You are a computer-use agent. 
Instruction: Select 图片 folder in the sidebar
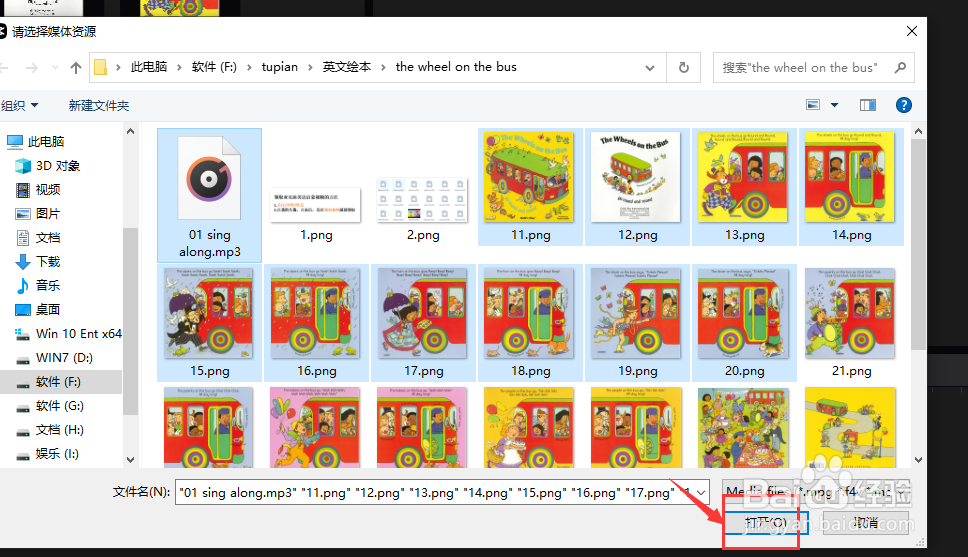tap(38, 214)
